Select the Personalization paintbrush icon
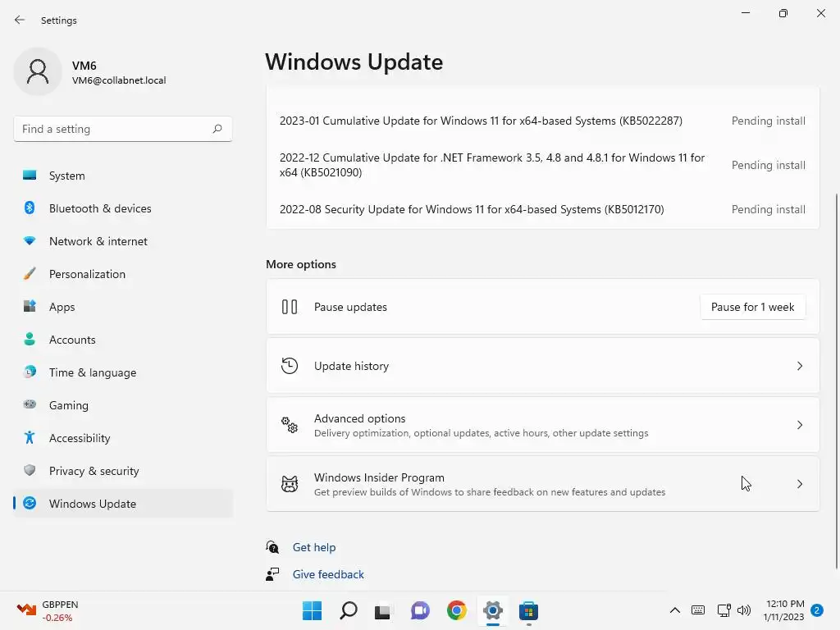This screenshot has width=840, height=630. (x=30, y=274)
